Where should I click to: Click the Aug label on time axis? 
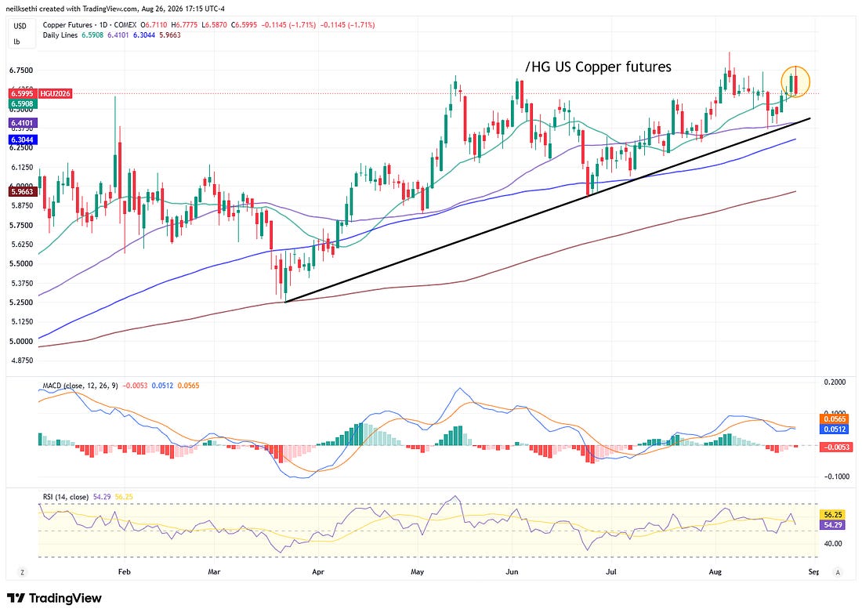pyautogui.click(x=715, y=572)
